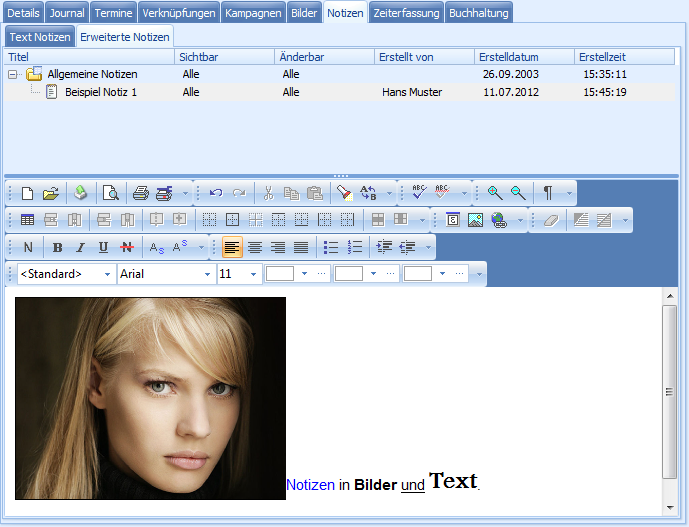Viewport: 689px width, 527px height.
Task: Open the Arial font name dropdown
Action: [x=207, y=274]
